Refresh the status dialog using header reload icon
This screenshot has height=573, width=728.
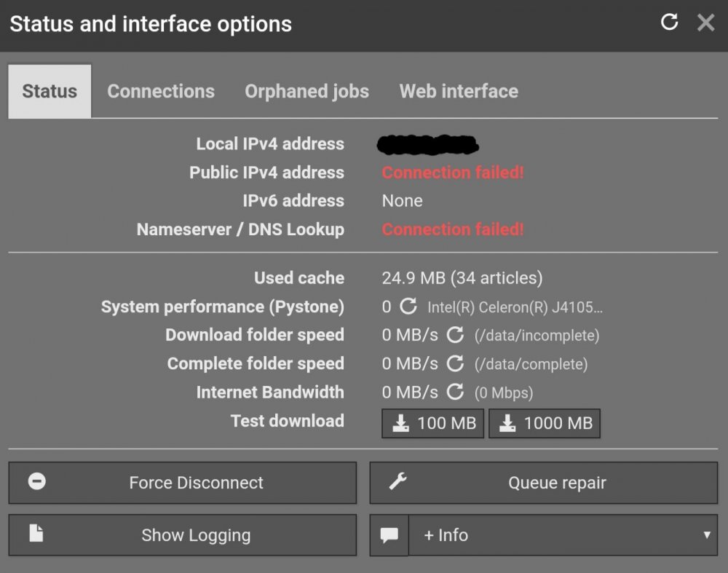pos(669,22)
